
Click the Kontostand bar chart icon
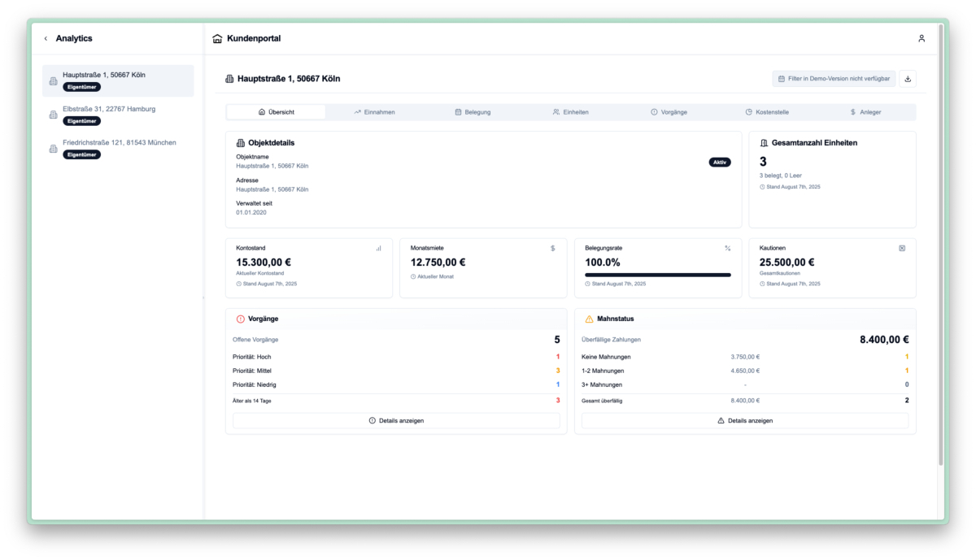pos(378,248)
